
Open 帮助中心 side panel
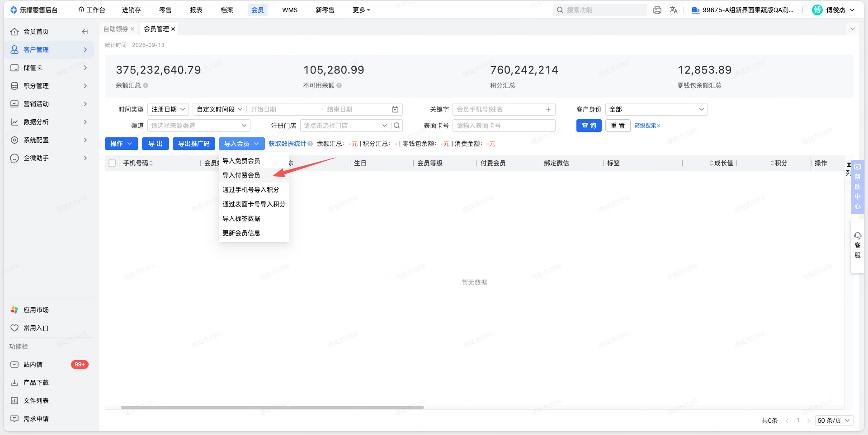858,187
